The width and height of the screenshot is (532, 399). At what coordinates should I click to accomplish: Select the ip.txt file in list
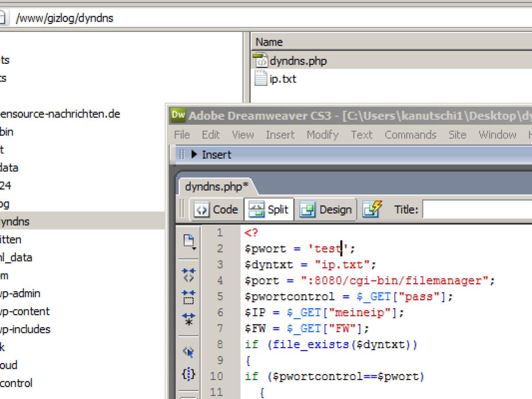click(x=282, y=79)
